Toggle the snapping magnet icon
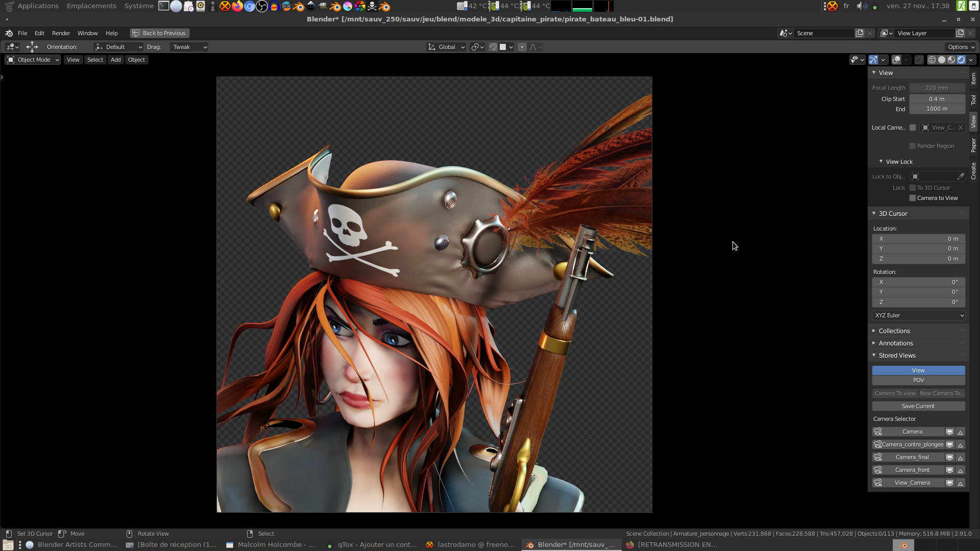 (493, 47)
